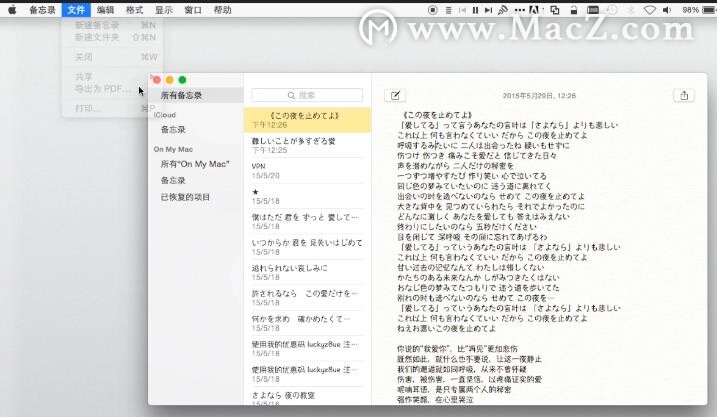
Task: Click the next track icon in menu bar
Action: point(488,10)
